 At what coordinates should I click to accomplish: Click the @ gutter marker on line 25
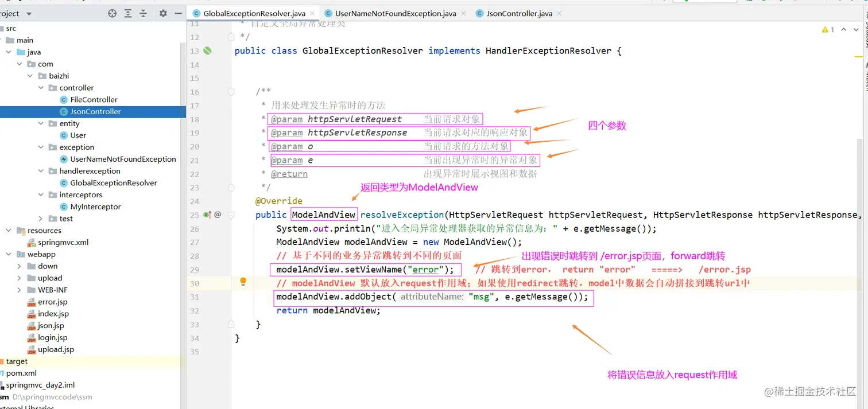[x=218, y=215]
